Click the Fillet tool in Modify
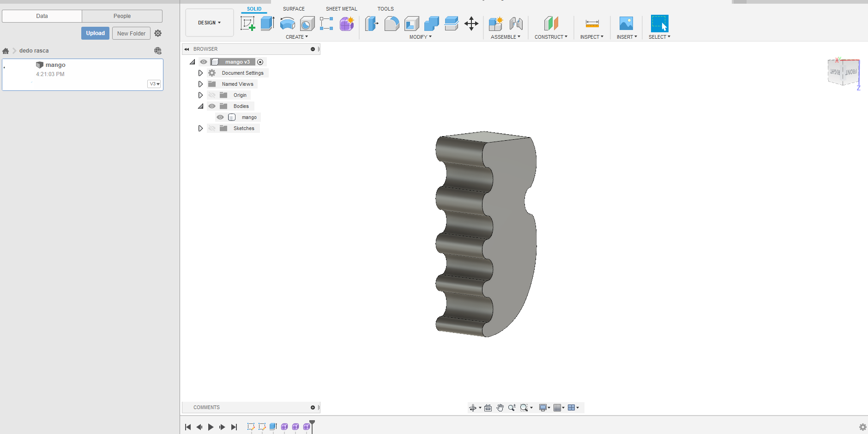Image resolution: width=868 pixels, height=434 pixels. coord(392,23)
